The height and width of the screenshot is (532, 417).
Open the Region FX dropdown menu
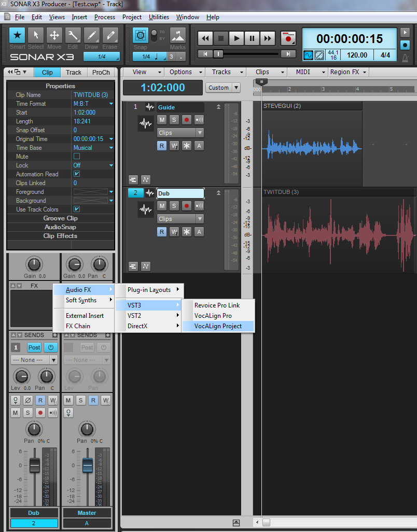348,72
